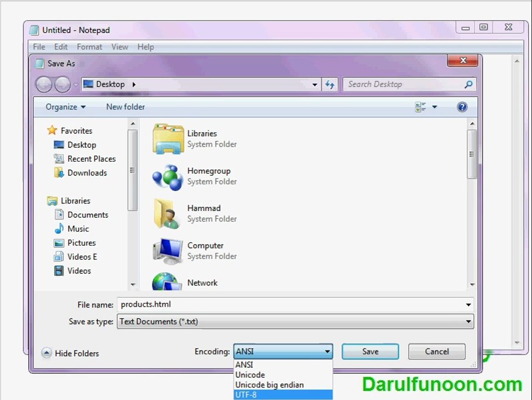This screenshot has height=400, width=532.
Task: Open Notepad Format menu
Action: coord(89,47)
